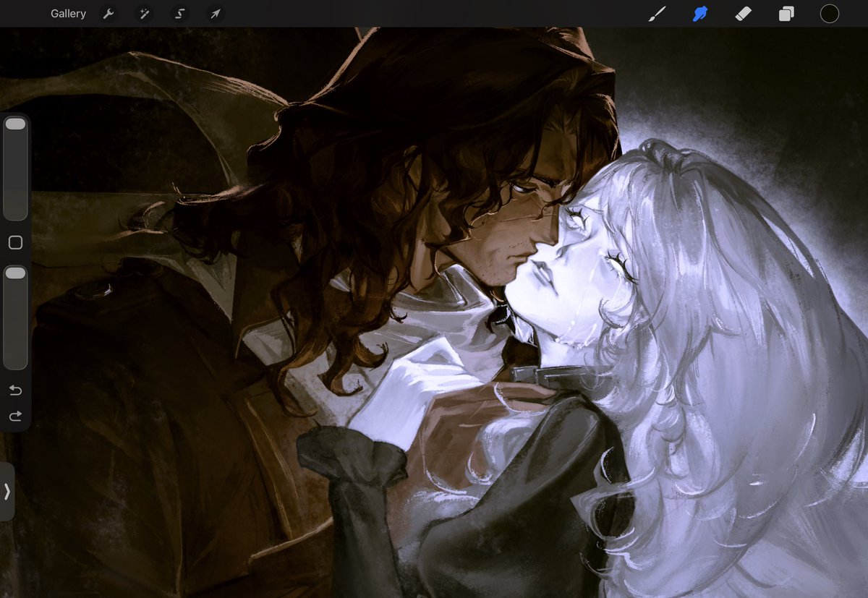Click the brush opacity slider

[15, 317]
